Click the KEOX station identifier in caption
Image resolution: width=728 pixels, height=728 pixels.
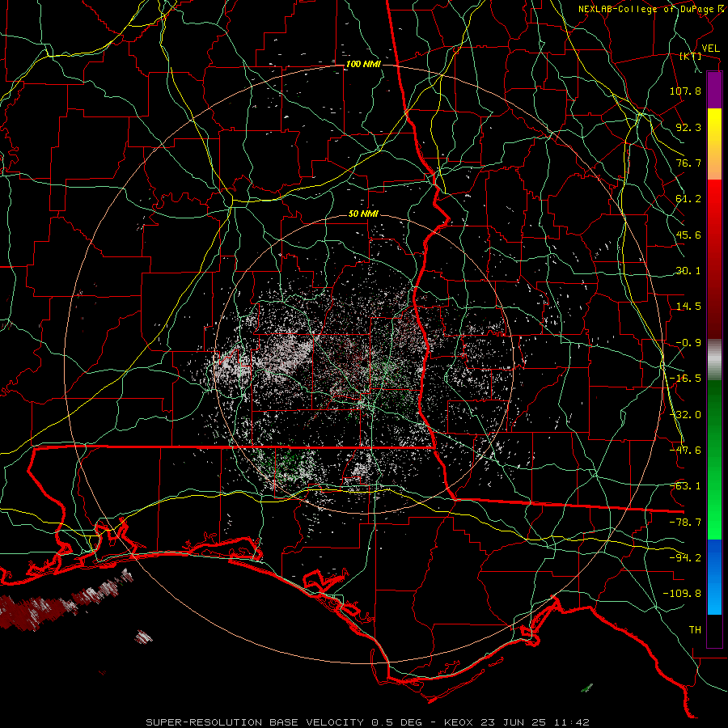[459, 722]
